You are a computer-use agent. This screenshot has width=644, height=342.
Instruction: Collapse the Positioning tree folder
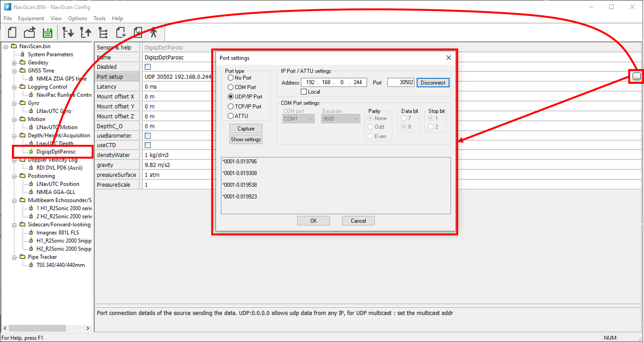click(x=14, y=176)
